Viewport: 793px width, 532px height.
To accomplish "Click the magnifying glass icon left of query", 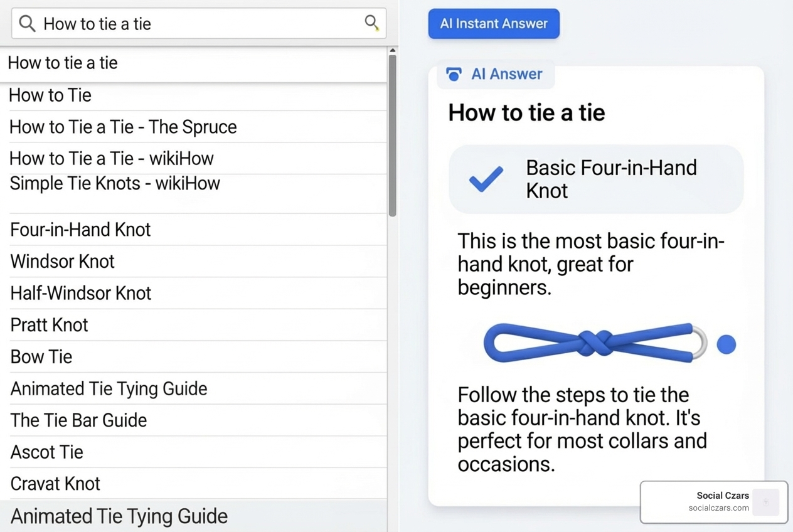I will click(27, 24).
